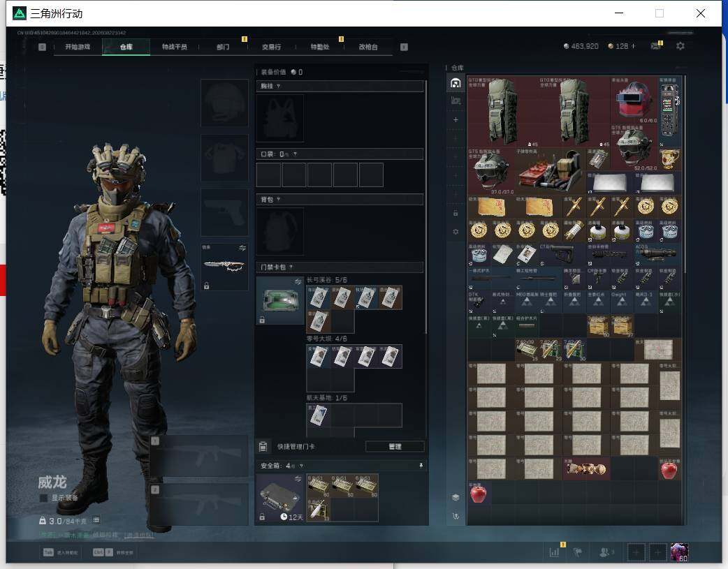Viewport: 728px width, 569px height.
Task: Select the golden cup item in storage
Action: [669, 159]
